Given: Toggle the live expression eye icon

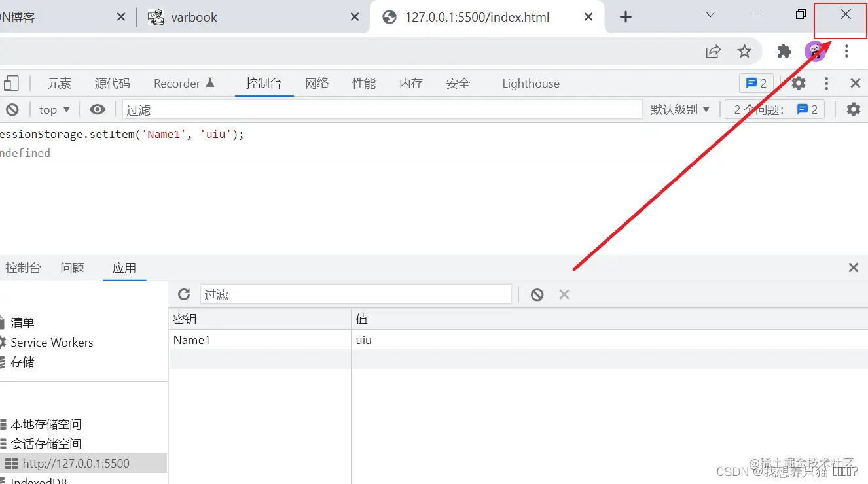Looking at the screenshot, I should coord(98,109).
